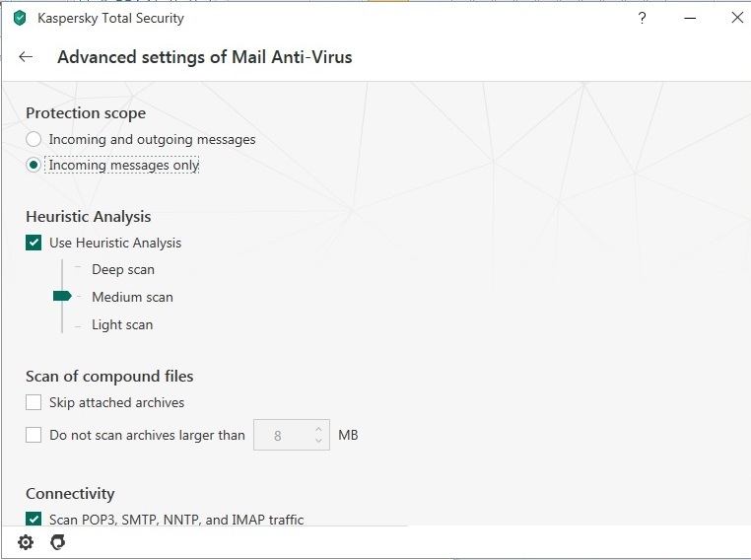Set heuristic level to Light scan

79,325
